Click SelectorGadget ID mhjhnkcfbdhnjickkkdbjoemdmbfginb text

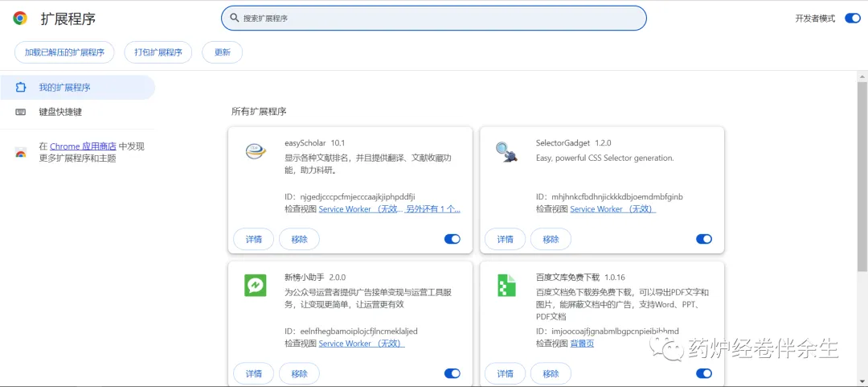click(x=617, y=197)
